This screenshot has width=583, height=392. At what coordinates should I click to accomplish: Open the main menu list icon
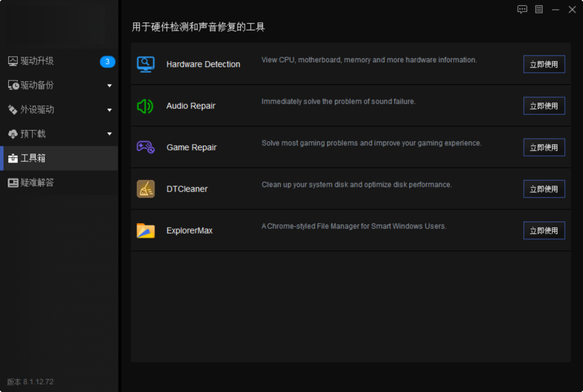(x=539, y=9)
